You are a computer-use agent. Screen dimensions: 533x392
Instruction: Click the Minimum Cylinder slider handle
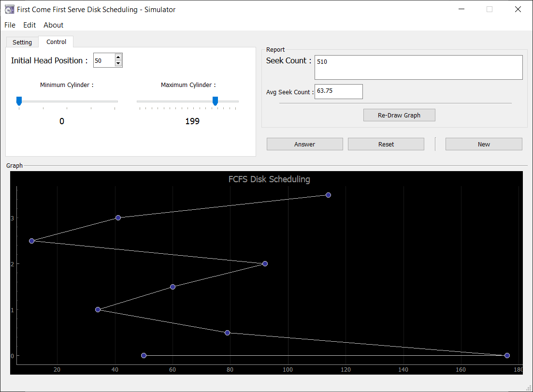(x=19, y=101)
